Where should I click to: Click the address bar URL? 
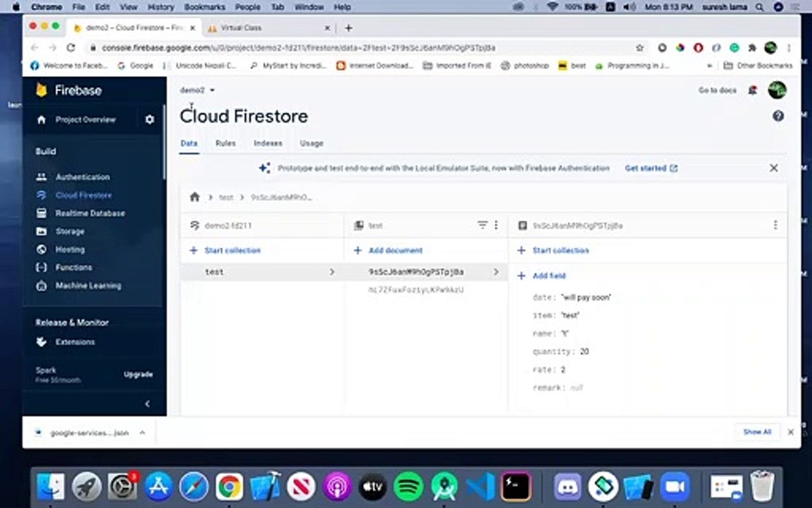[x=298, y=48]
